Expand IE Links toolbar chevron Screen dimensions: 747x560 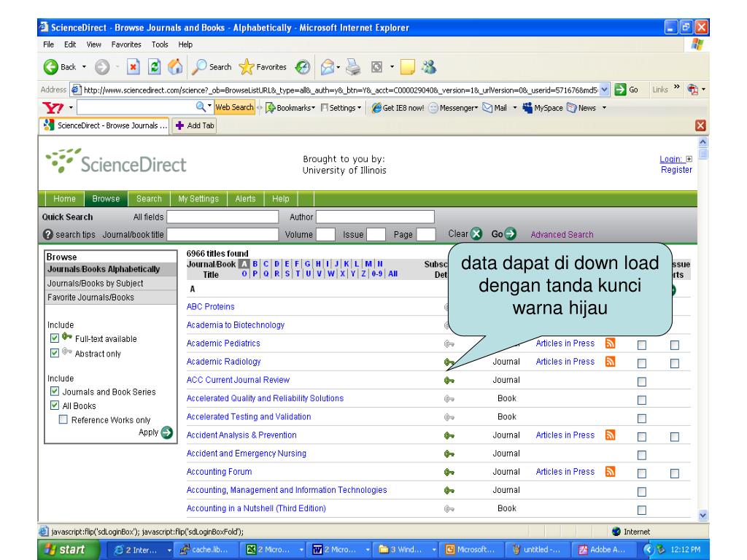(676, 87)
